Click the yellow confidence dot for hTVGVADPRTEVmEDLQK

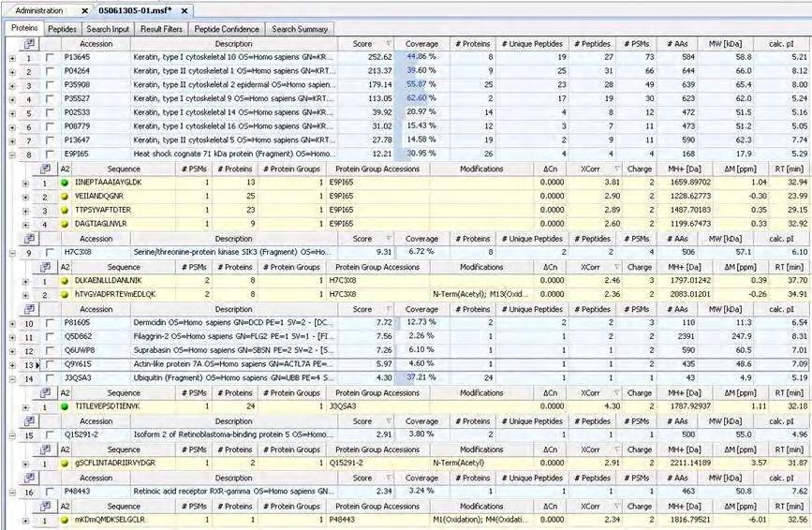(65, 295)
